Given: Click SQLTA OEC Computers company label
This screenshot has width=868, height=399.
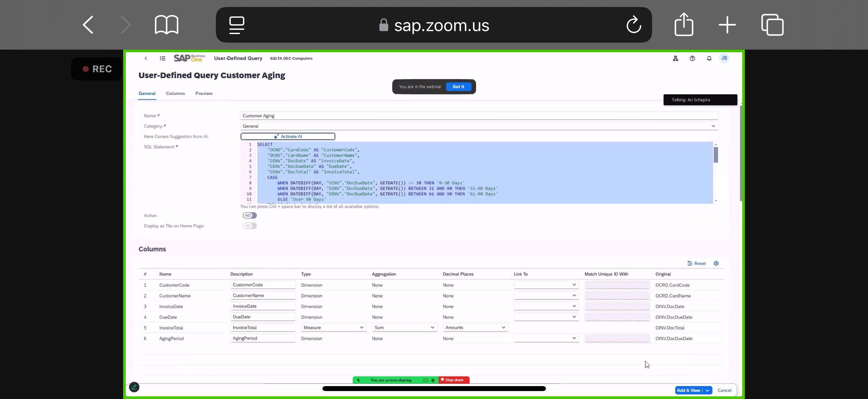Looking at the screenshot, I should 291,58.
